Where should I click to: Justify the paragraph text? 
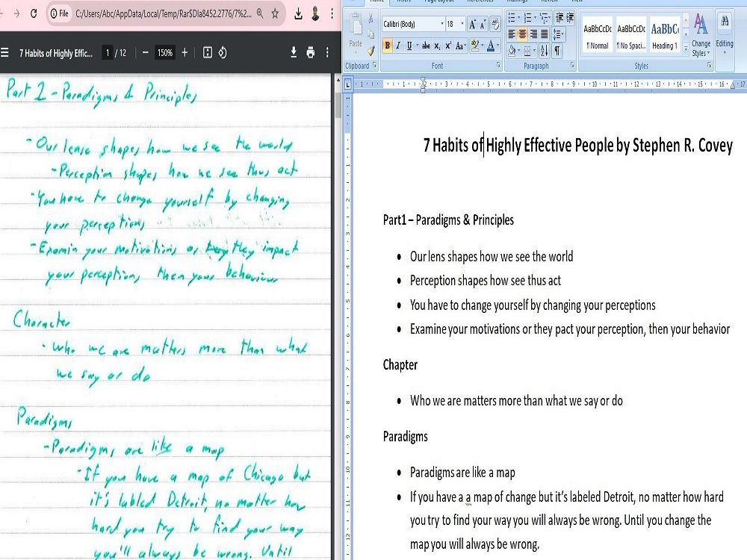[544, 34]
